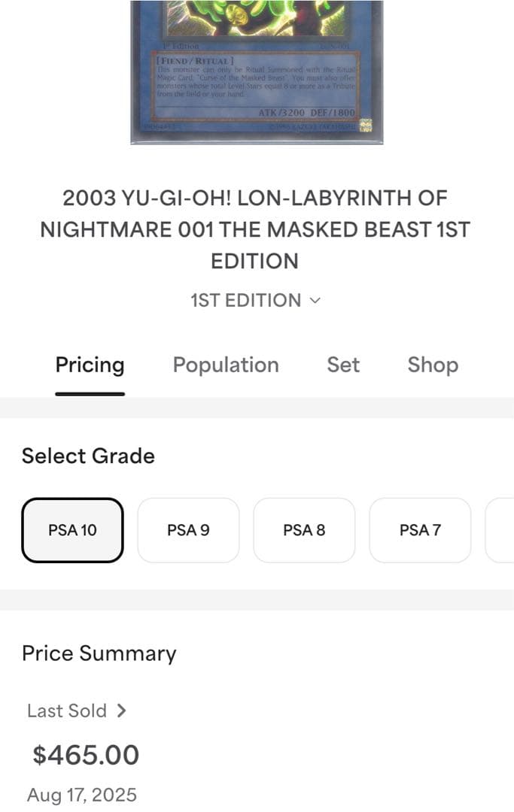Click the partially visible grade button after PSA 7
Screen dimensions: 514x812
[x=501, y=530]
